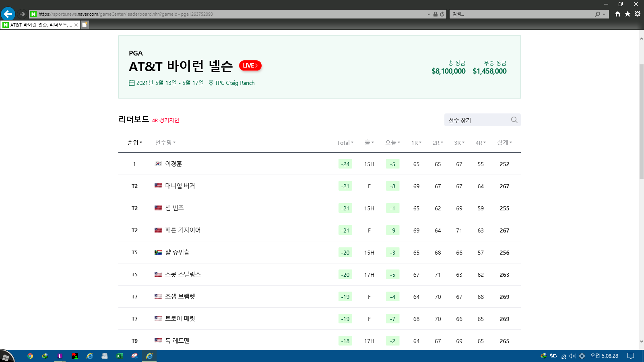Sort by the 오늘 column header

click(393, 143)
